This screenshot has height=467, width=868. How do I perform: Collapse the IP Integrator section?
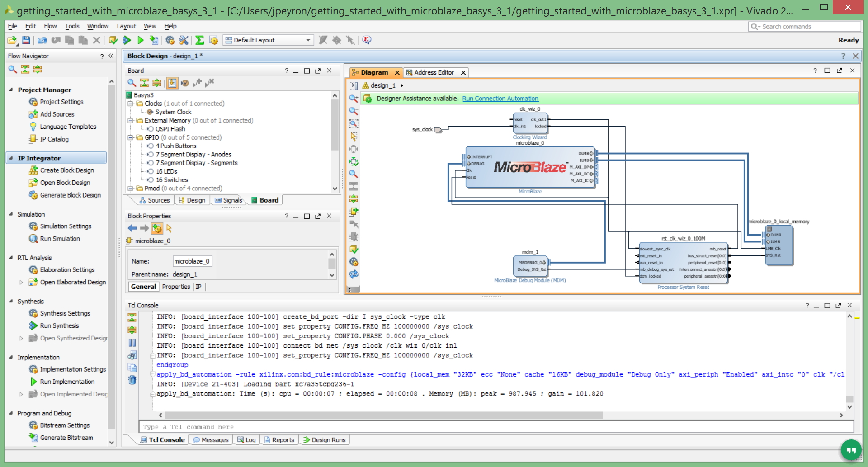[11, 158]
